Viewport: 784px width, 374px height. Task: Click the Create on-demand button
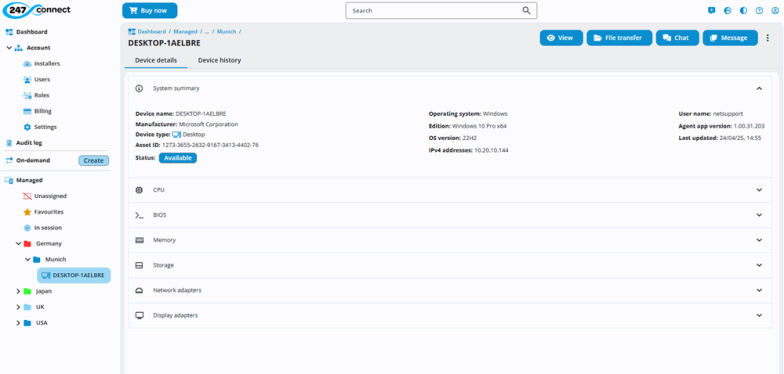pyautogui.click(x=94, y=161)
